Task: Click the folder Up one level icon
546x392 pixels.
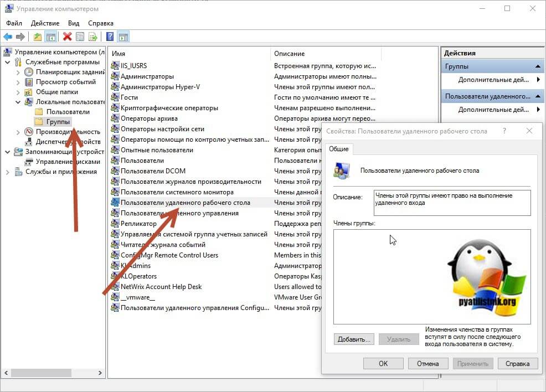Action: pos(38,37)
